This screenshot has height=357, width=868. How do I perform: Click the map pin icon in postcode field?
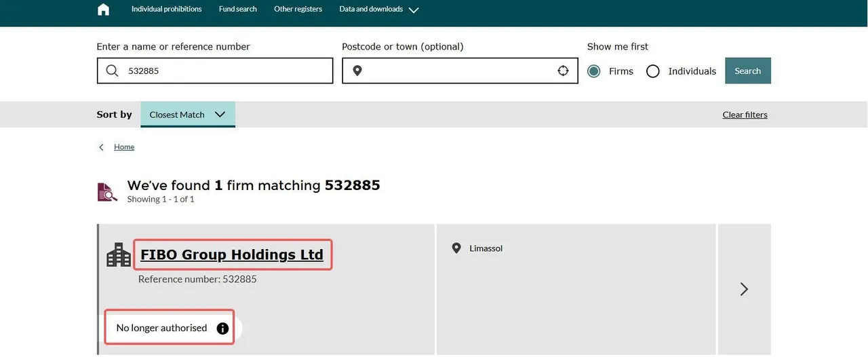coord(357,71)
